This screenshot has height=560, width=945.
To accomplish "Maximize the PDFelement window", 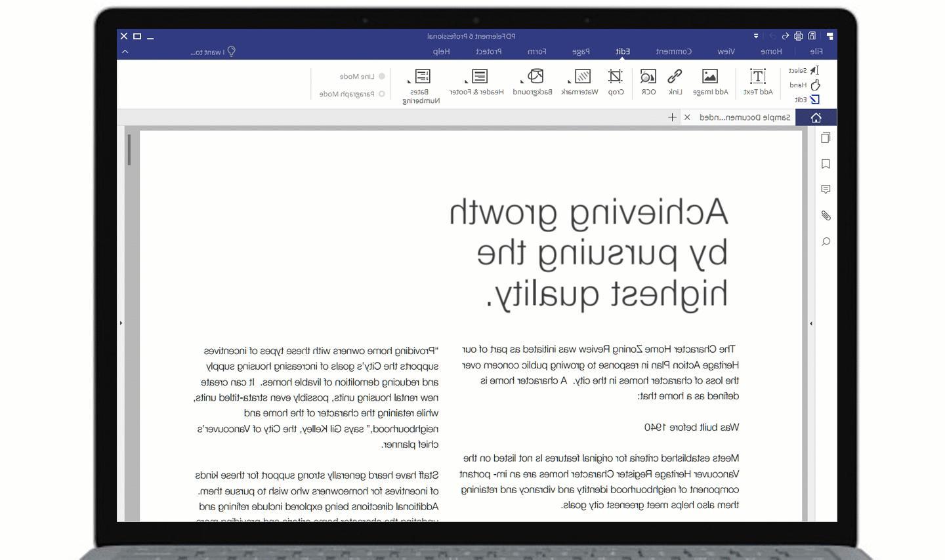I will [137, 36].
